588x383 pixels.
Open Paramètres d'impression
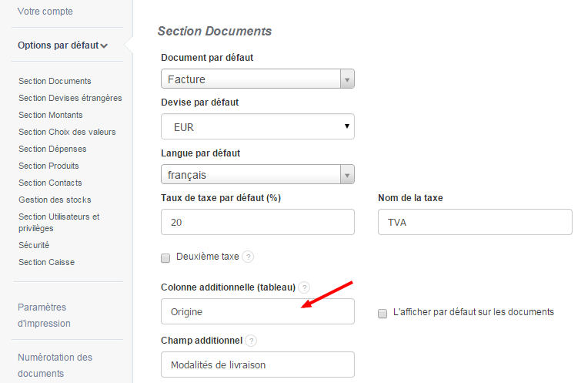(x=44, y=315)
